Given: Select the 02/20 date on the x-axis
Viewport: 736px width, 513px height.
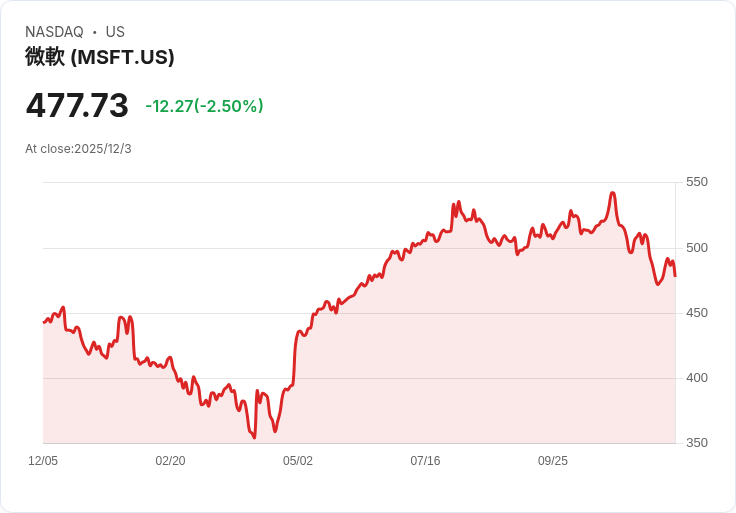Looking at the screenshot, I should point(170,461).
